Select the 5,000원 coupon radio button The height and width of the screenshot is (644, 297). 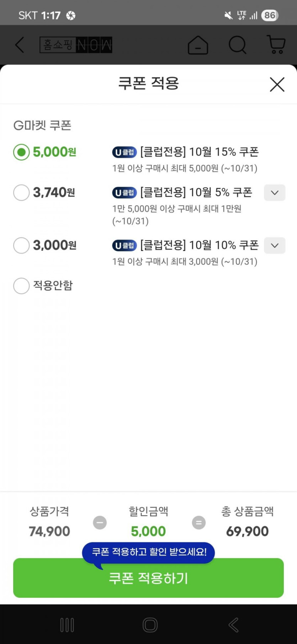pos(21,152)
